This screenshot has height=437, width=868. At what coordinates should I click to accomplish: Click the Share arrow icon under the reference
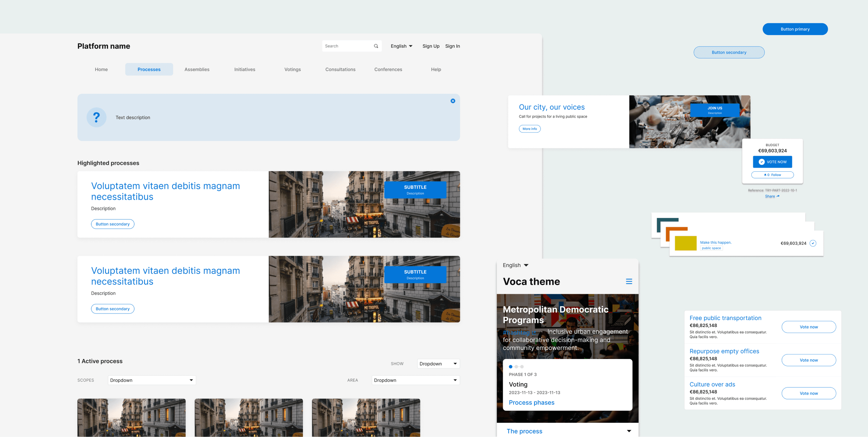pyautogui.click(x=777, y=196)
